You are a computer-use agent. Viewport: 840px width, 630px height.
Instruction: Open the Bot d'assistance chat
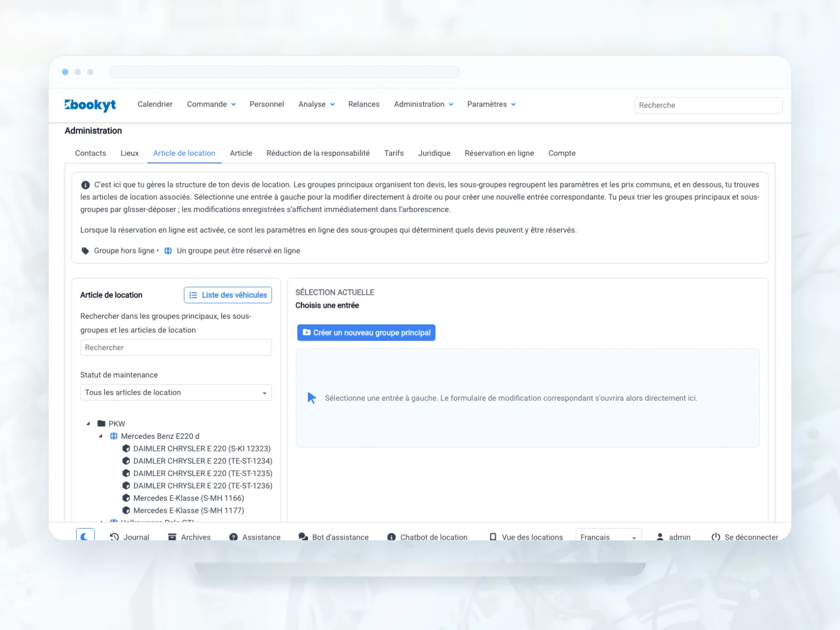tap(333, 537)
